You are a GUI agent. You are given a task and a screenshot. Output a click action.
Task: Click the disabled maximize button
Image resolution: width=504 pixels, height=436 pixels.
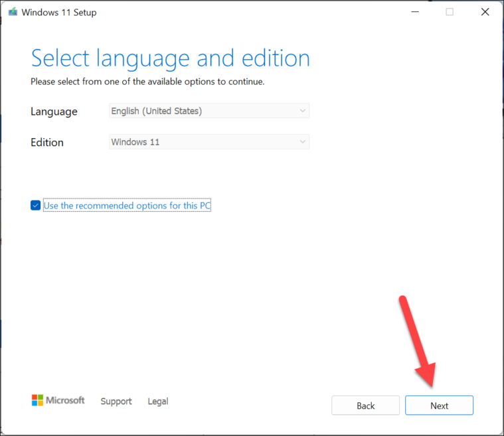(x=450, y=12)
